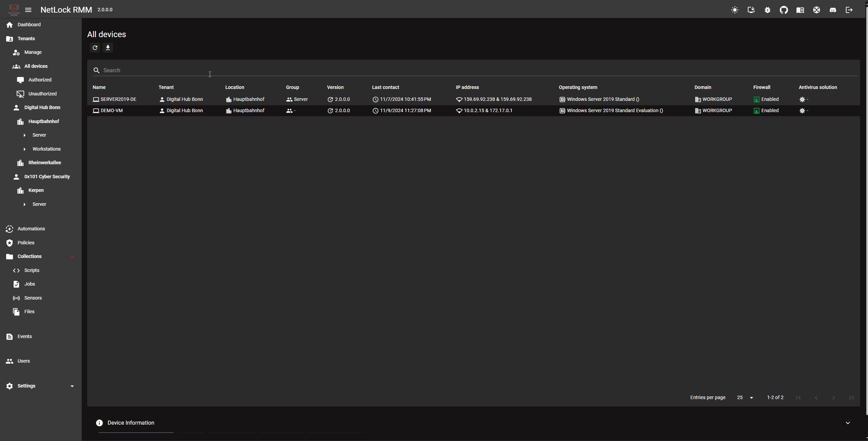Click the GitHub icon in header
Viewport: 868px width, 441px height.
[784, 10]
